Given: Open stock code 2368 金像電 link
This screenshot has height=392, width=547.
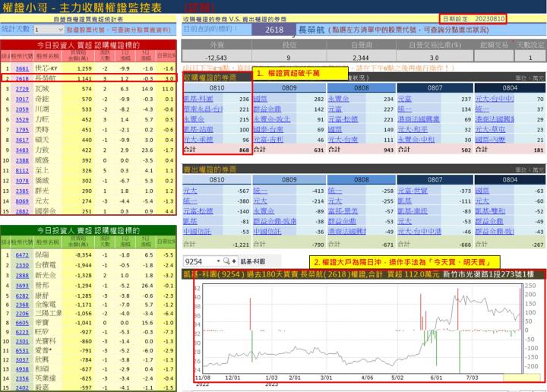Looking at the screenshot, I should click(x=22, y=305).
